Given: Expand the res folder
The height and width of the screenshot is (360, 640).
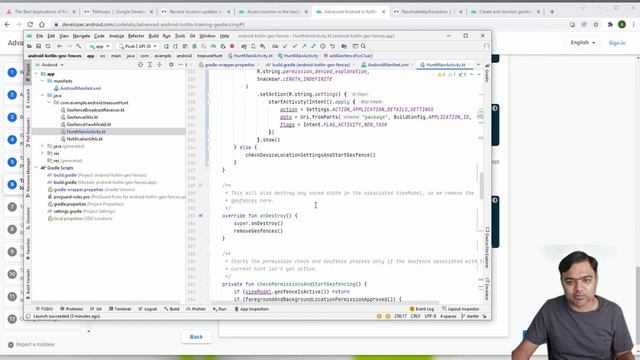Looking at the screenshot, I should tap(42, 153).
